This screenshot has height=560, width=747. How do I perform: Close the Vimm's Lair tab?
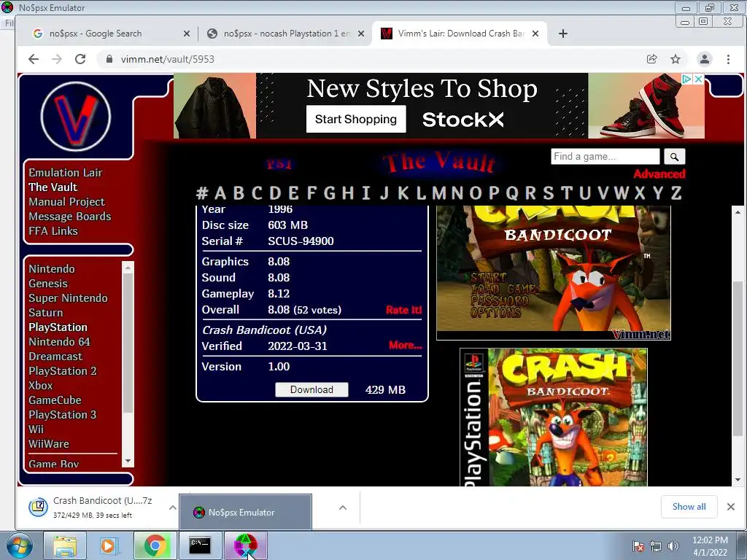point(535,34)
